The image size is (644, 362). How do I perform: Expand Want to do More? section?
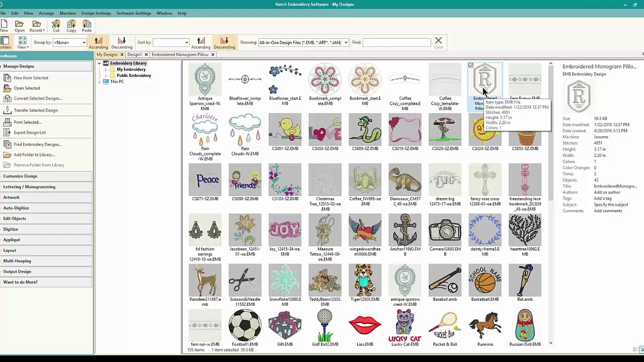46,282
